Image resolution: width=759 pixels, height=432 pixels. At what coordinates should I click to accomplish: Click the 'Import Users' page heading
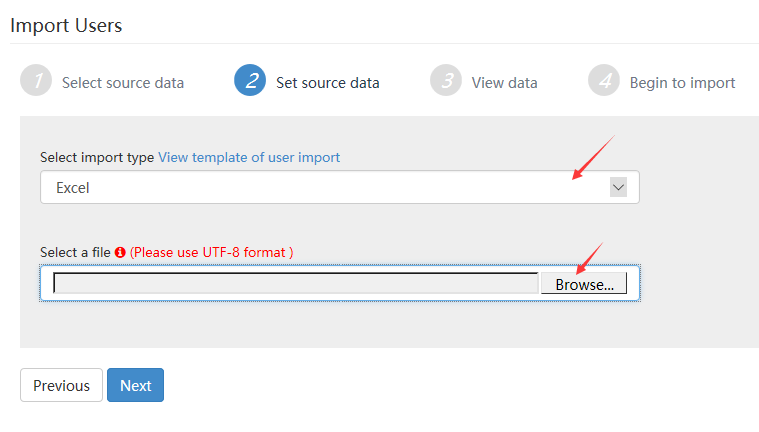pos(66,26)
